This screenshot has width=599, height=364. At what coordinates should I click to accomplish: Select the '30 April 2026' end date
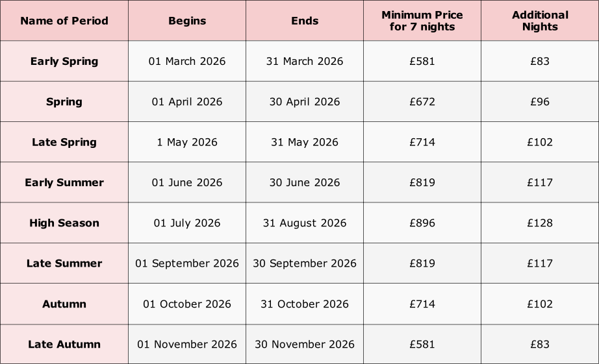pos(305,102)
